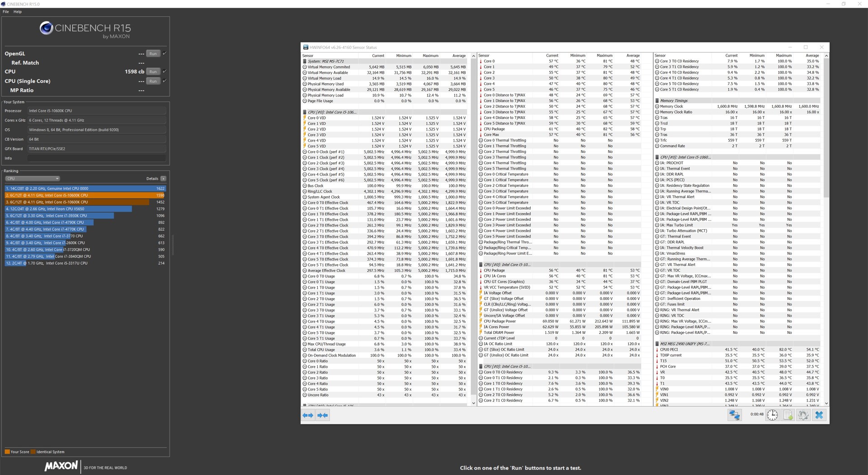Start logging with the HWiNFO log file icon
This screenshot has height=475, width=868.
(x=788, y=415)
